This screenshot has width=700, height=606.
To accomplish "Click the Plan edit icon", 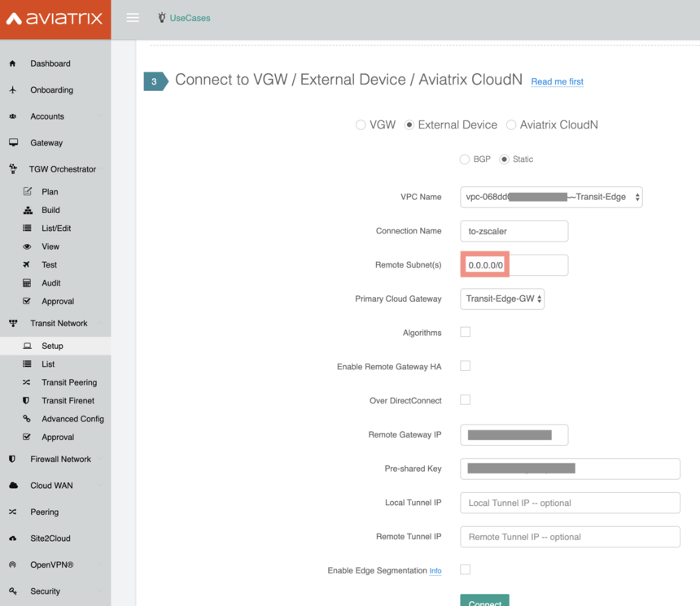I will click(27, 191).
